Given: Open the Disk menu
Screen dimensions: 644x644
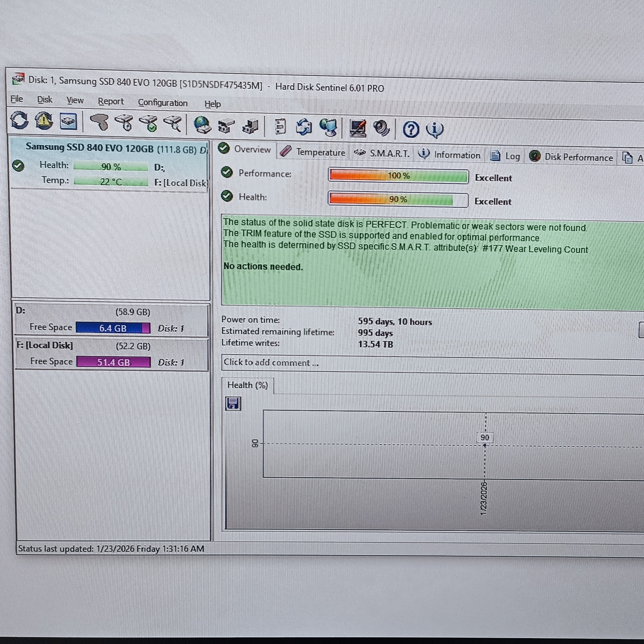Looking at the screenshot, I should click(45, 100).
